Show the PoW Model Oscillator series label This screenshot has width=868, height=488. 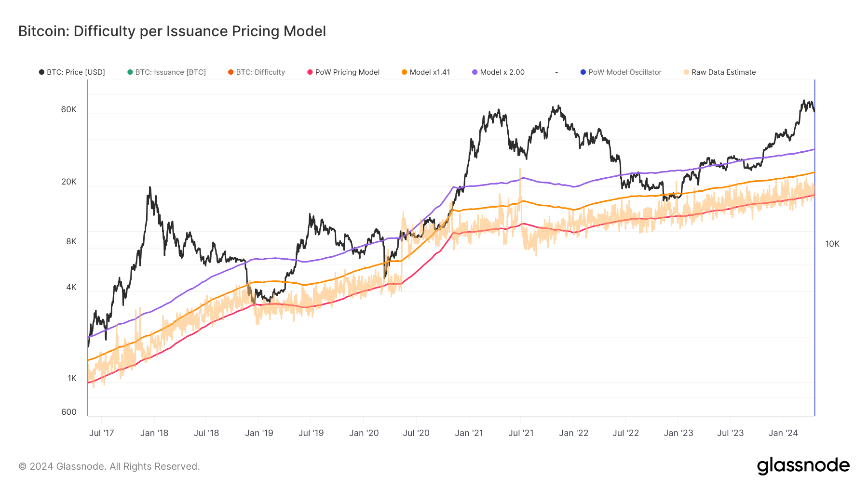click(625, 72)
